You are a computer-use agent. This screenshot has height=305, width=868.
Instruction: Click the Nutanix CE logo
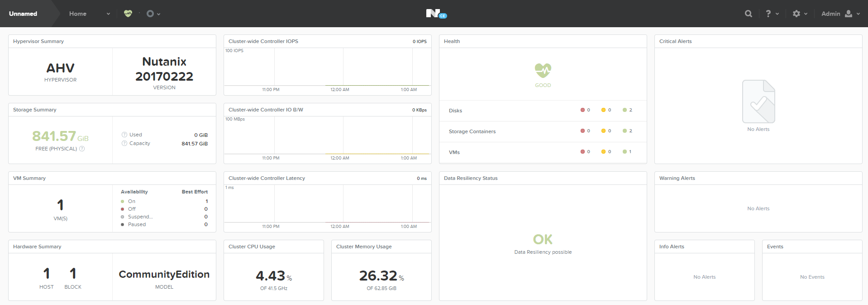pos(436,14)
